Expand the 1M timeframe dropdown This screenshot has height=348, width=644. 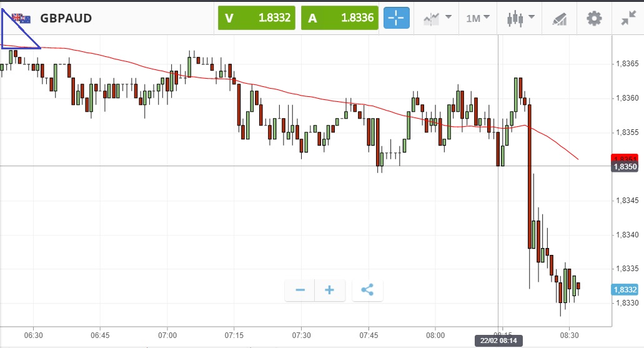pos(478,18)
